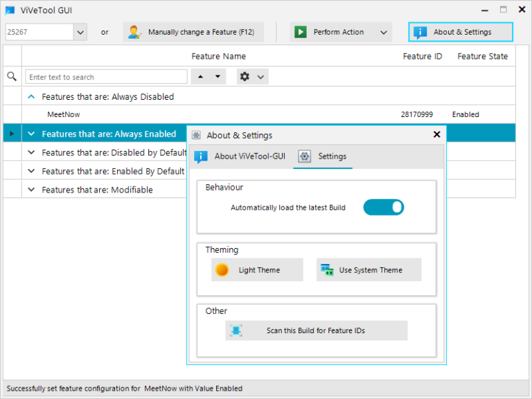Close the About & Settings dialog

[436, 135]
